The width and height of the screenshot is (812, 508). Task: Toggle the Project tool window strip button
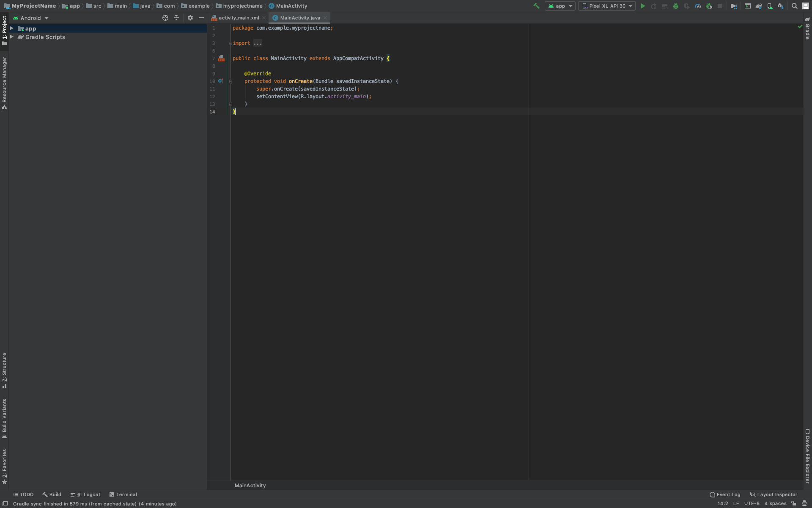[x=4, y=30]
